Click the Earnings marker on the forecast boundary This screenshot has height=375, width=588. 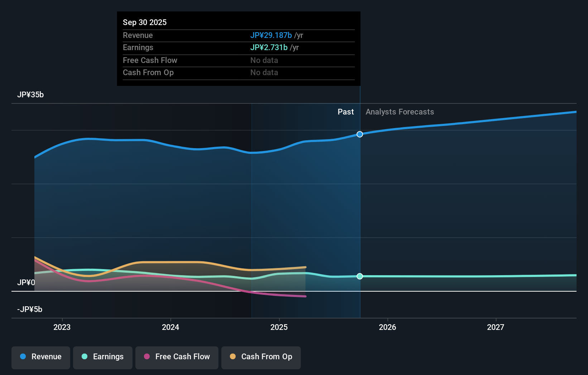point(359,276)
